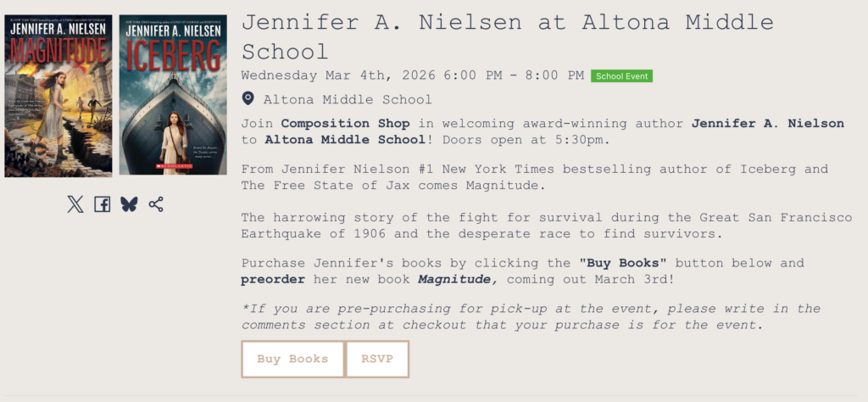Share the event on Facebook
Image resolution: width=868 pixels, height=402 pixels.
[x=103, y=204]
